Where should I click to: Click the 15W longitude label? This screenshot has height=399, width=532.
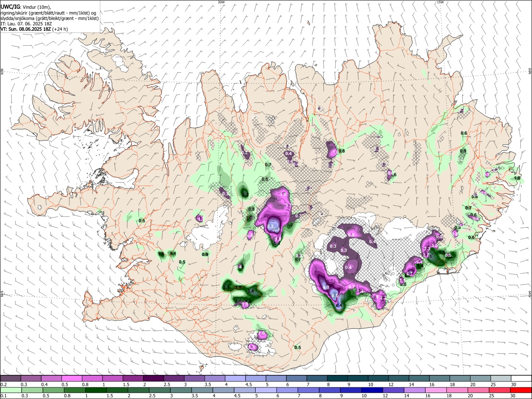tap(440, 2)
